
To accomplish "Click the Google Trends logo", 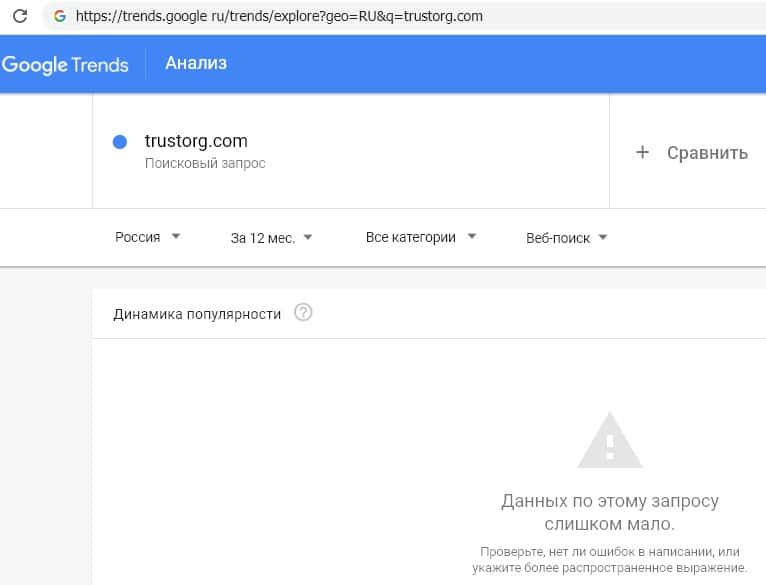I will (x=65, y=65).
